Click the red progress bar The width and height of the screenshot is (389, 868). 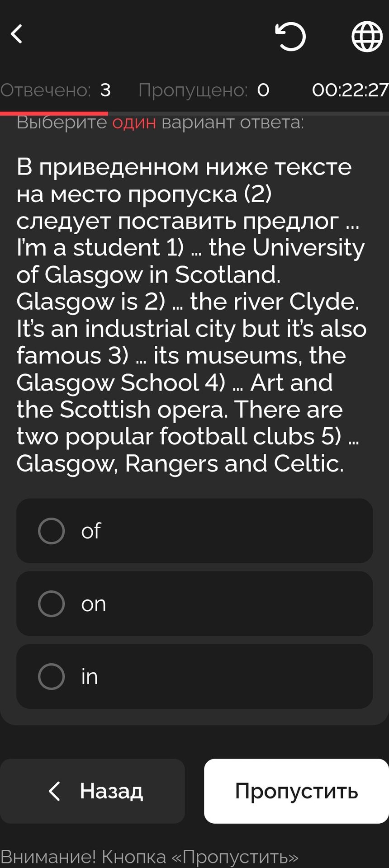(x=54, y=113)
